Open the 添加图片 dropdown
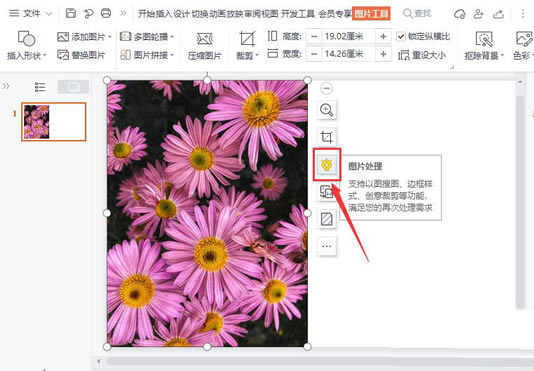Screen dimensions: 534x371 pos(84,36)
